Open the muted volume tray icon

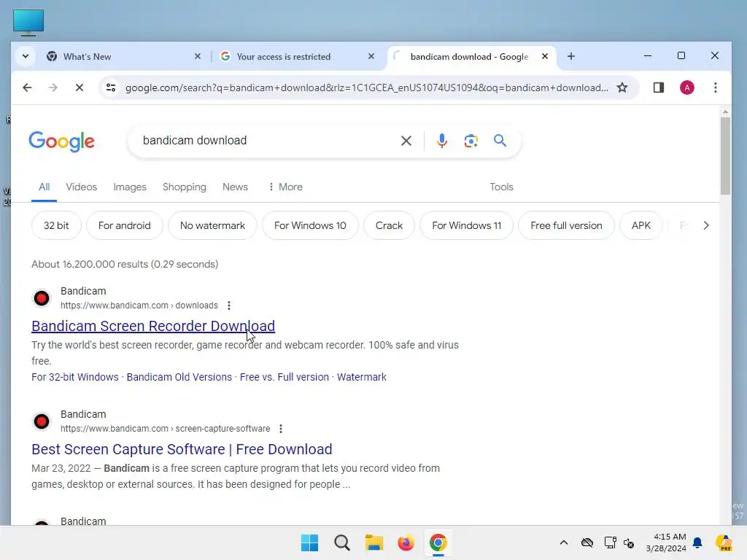(x=629, y=543)
